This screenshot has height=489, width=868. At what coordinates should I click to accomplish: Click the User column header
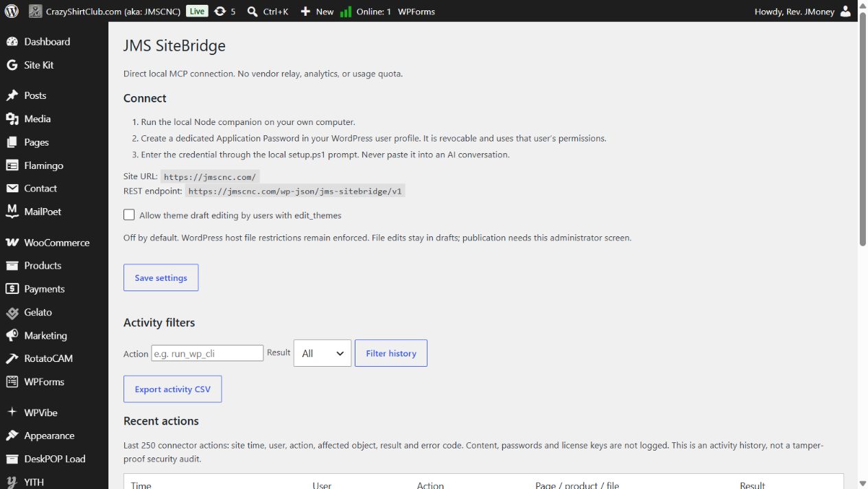[322, 485]
